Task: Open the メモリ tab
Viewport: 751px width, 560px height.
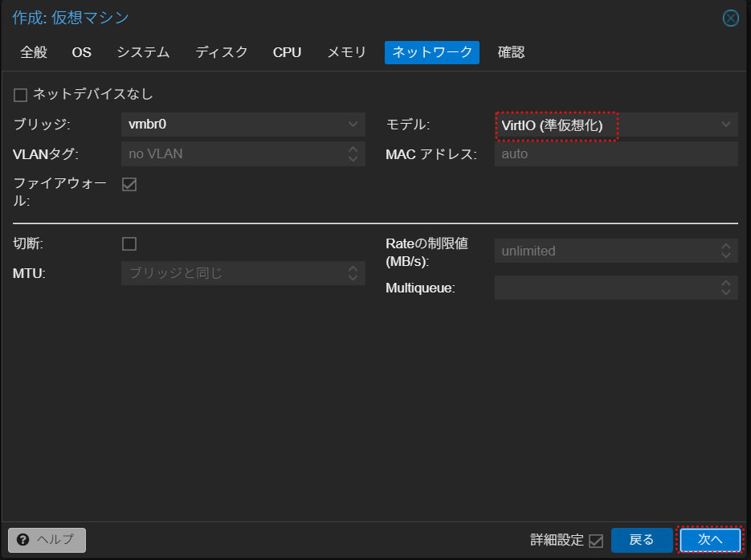Action: coord(346,52)
